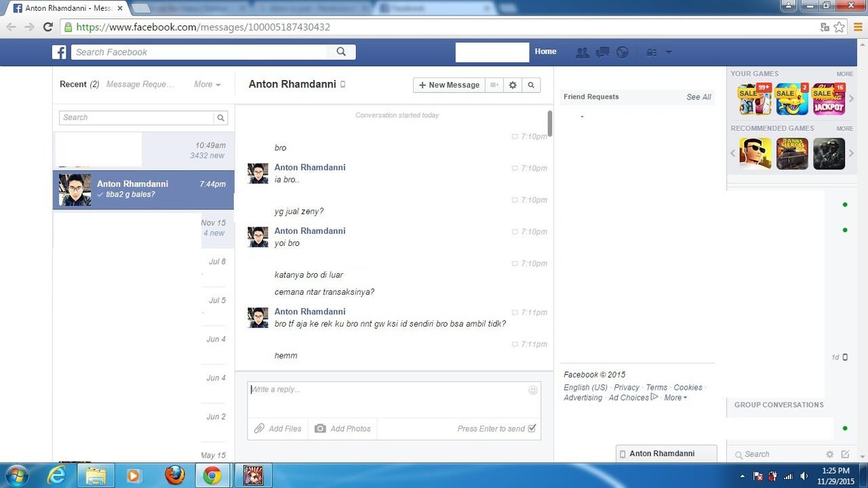Open recommended game with sunglasses character

coord(755,154)
